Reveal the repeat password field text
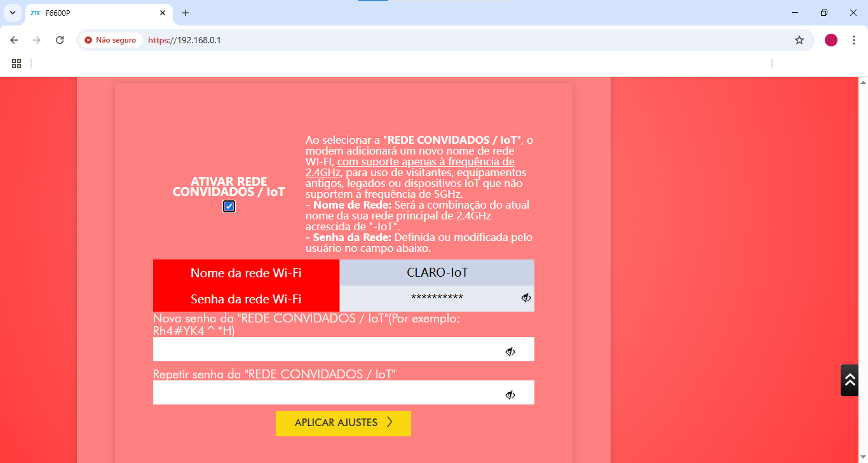Viewport: 868px width, 463px height. click(510, 395)
